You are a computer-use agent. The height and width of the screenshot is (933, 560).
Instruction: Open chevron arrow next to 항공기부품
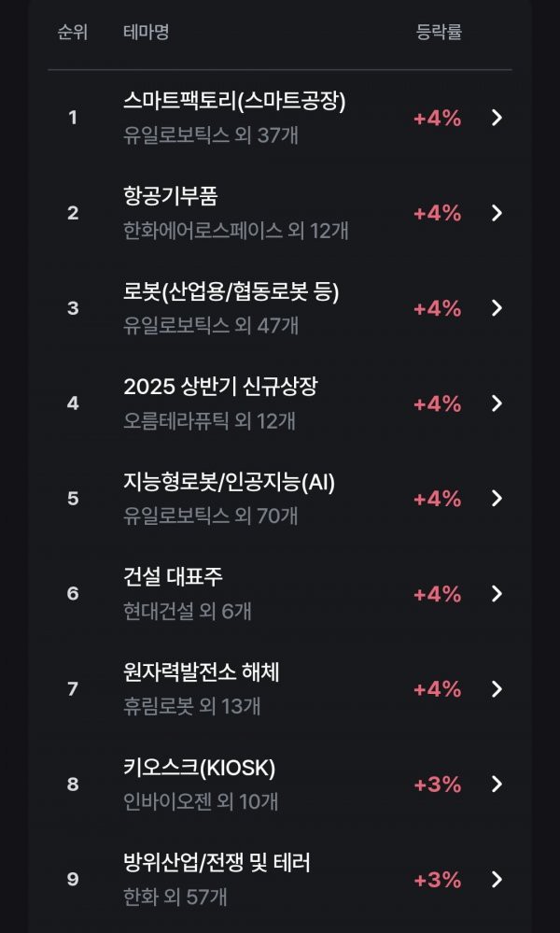497,213
